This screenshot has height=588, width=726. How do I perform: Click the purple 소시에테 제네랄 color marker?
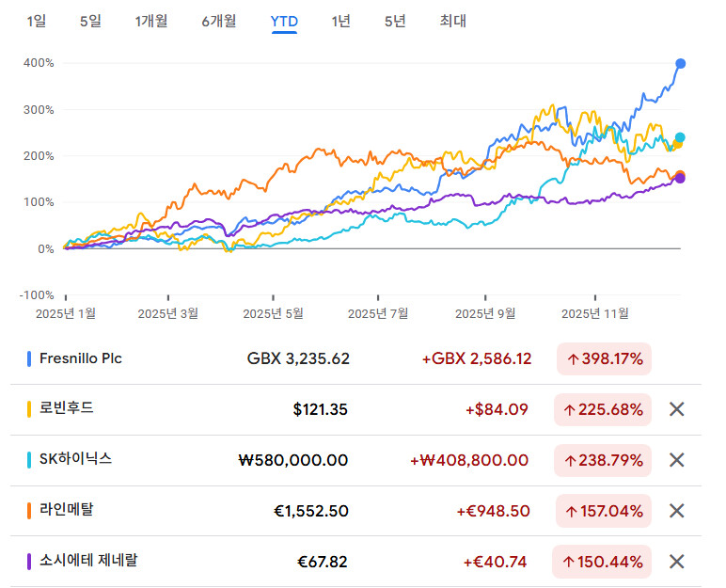(x=30, y=562)
